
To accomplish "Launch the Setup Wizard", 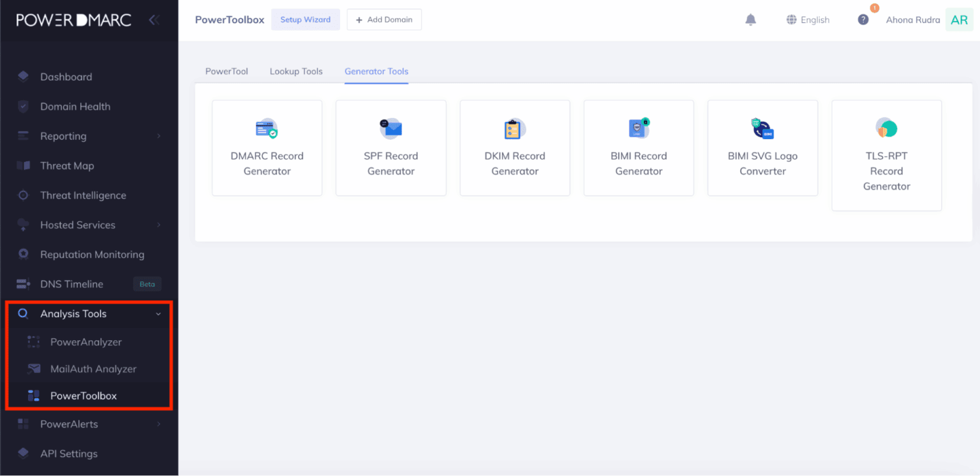I will click(x=305, y=19).
